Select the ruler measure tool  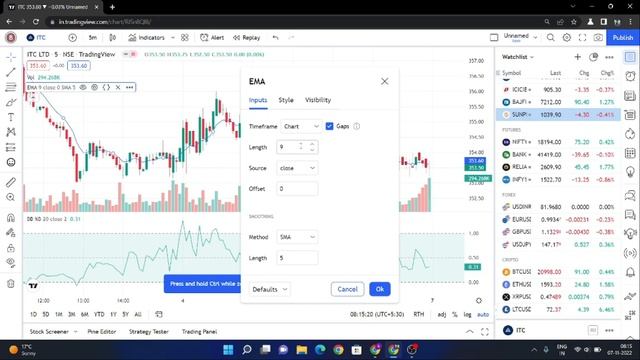tap(11, 182)
